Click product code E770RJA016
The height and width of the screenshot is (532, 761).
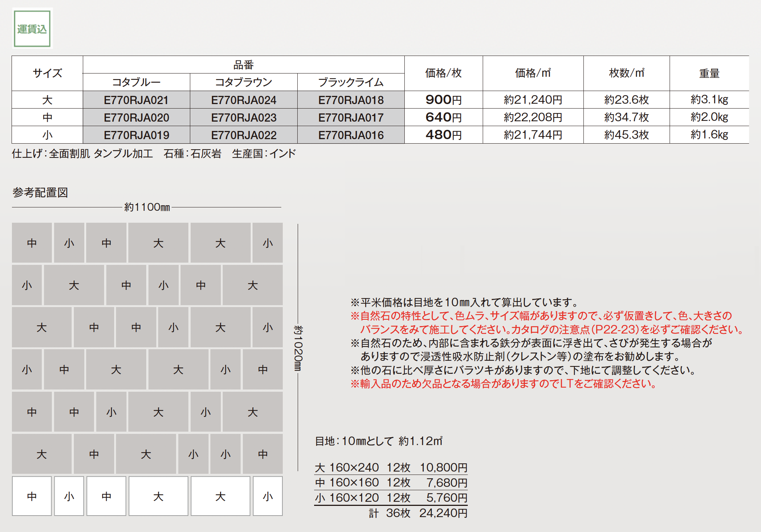[x=351, y=135]
